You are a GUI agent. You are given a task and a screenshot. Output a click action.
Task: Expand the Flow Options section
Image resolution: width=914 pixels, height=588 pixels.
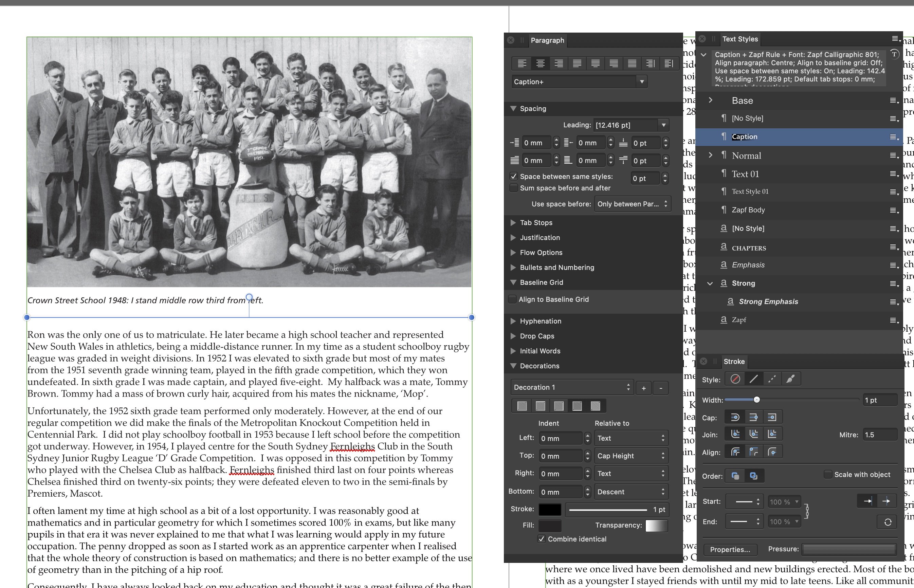(x=513, y=252)
